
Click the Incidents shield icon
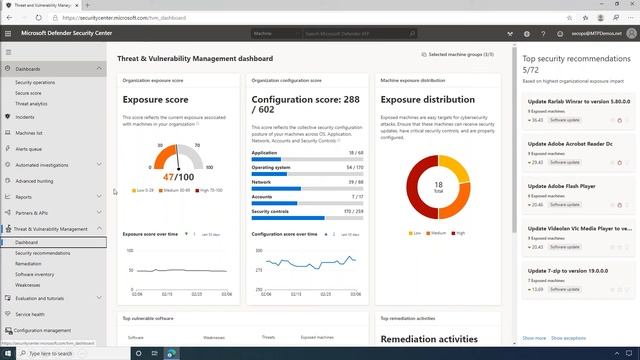pos(8,117)
